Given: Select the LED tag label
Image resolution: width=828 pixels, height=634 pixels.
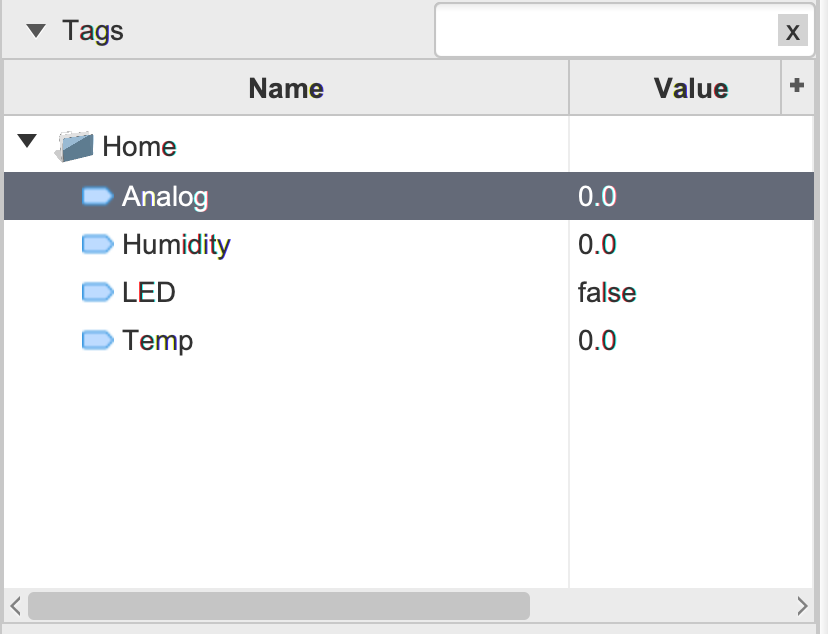Looking at the screenshot, I should pyautogui.click(x=149, y=292).
